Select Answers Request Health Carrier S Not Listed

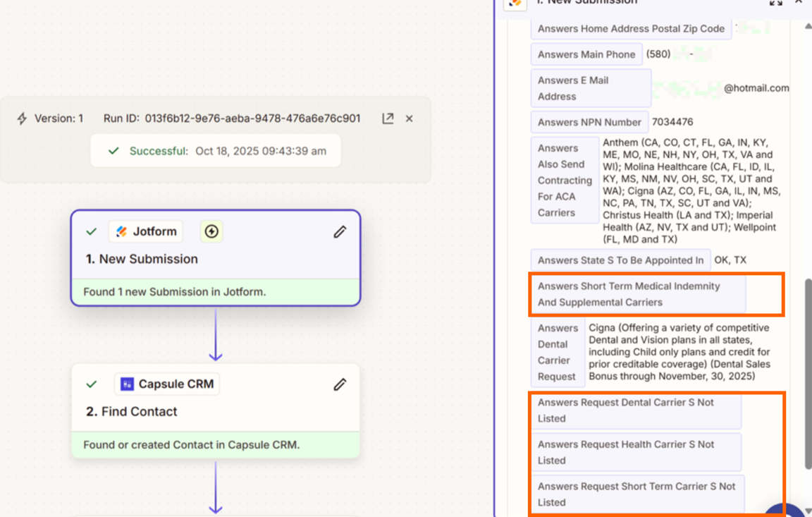(x=635, y=452)
